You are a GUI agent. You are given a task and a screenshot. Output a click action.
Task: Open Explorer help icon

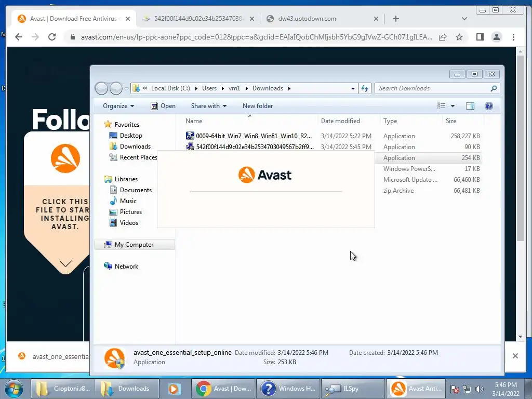click(488, 106)
